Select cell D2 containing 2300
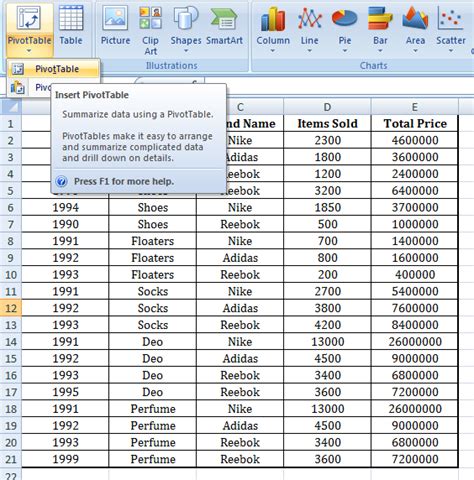 (327, 140)
